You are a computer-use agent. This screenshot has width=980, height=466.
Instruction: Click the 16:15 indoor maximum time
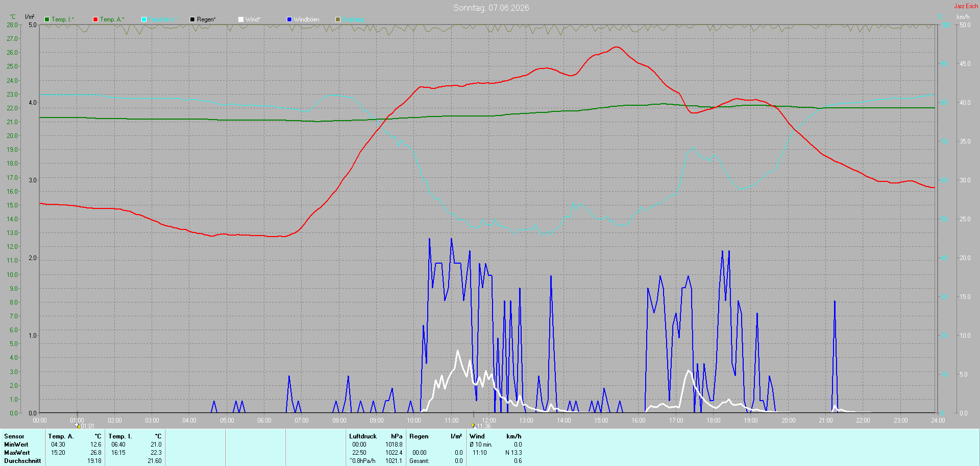(x=118, y=453)
